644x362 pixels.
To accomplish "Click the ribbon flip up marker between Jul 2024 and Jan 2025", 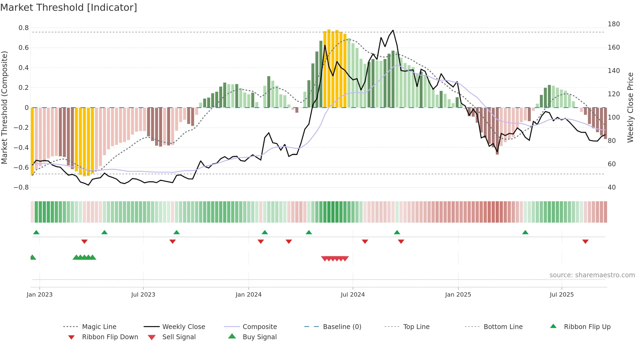I will point(397,232).
